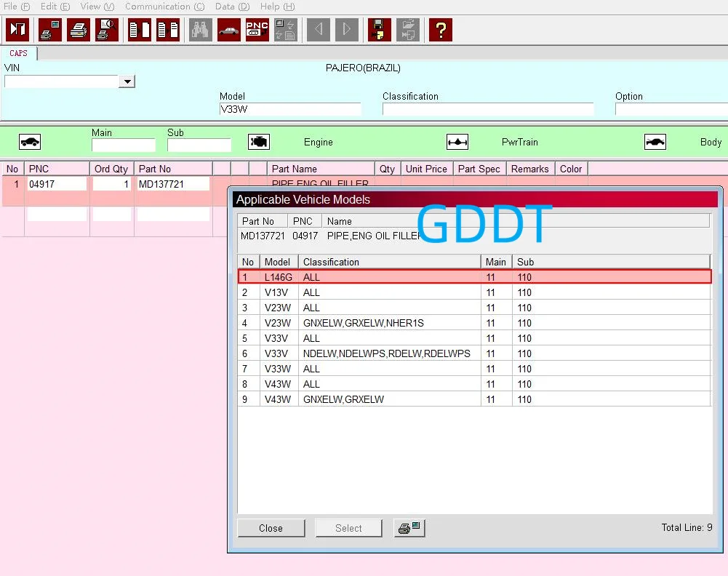This screenshot has height=576, width=728.
Task: Click the Sub column header in dialog
Action: tap(611, 262)
